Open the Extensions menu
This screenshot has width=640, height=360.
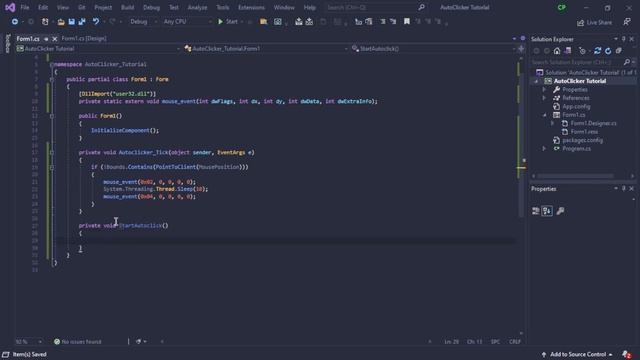(251, 7)
